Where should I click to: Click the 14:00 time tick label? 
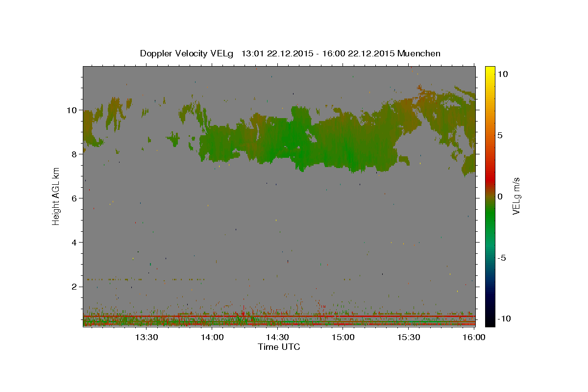tap(212, 337)
